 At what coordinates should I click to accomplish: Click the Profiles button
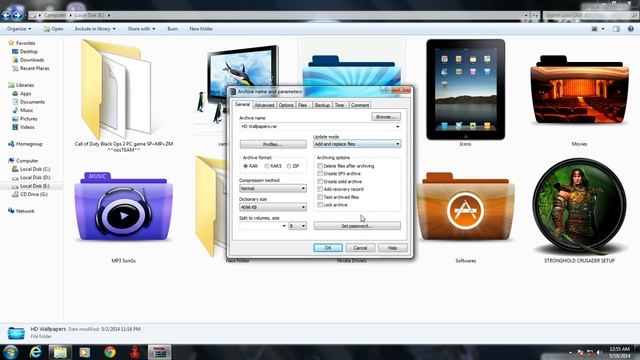click(273, 144)
